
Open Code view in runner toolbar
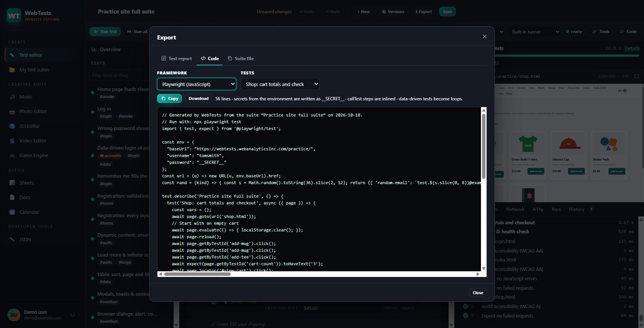tap(628, 32)
